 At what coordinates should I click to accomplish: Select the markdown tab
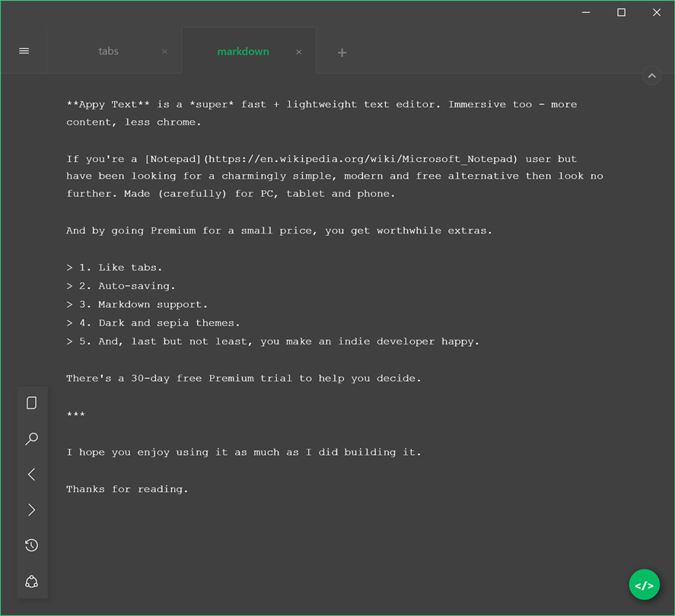[x=243, y=51]
